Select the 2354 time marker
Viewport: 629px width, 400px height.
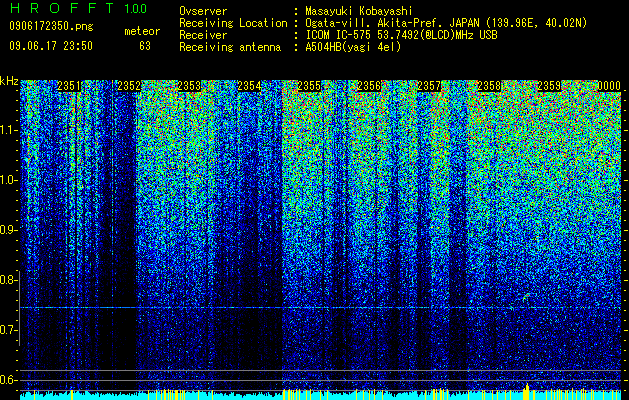(x=249, y=86)
